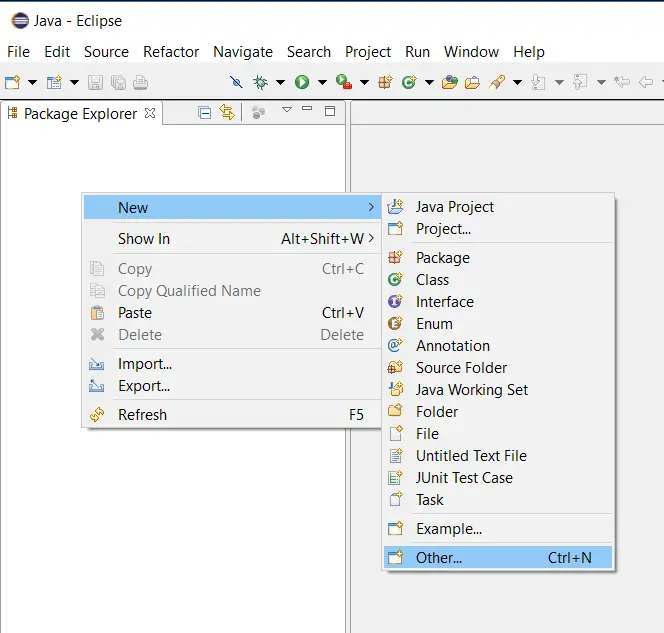Open the Edit menu
Viewport: 664px width, 633px height.
point(57,52)
